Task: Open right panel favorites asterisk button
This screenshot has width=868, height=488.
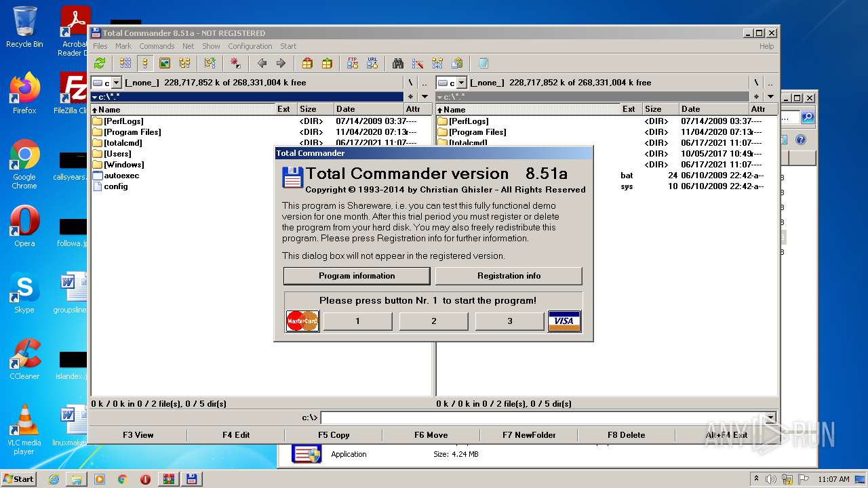Action: coord(756,97)
